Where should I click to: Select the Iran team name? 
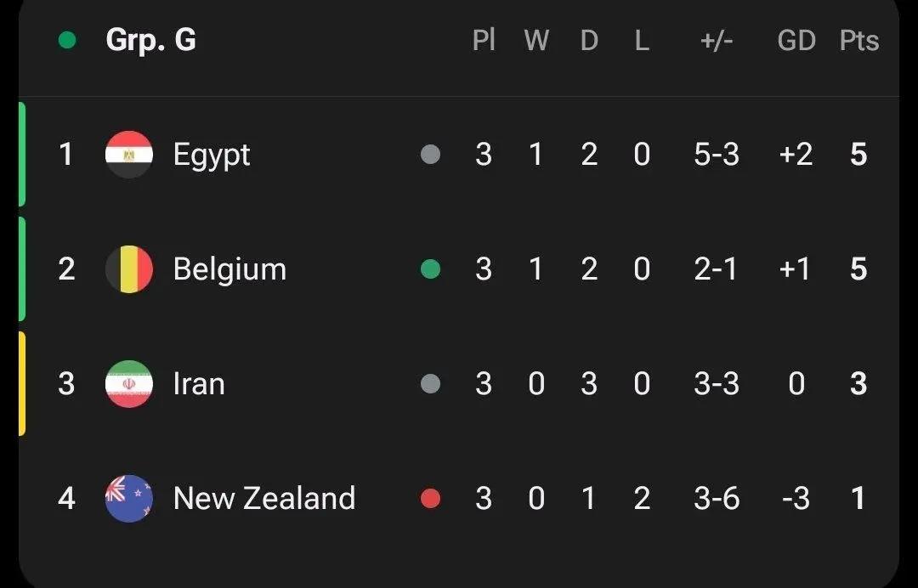(199, 384)
